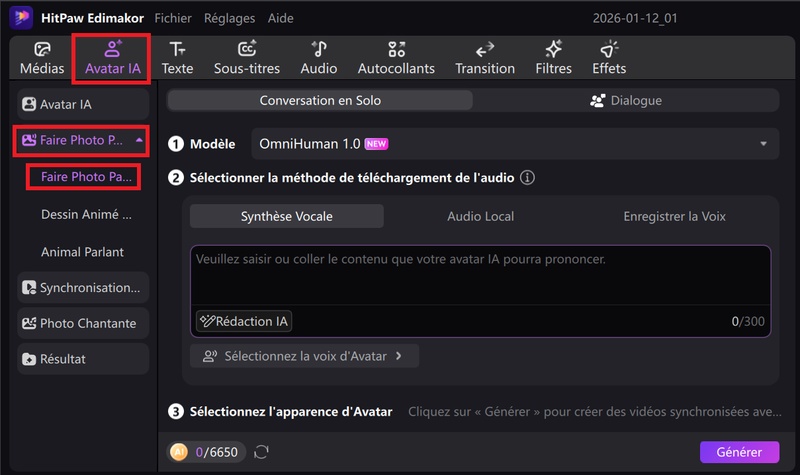Open Résultat in the sidebar
The image size is (800, 475).
click(83, 359)
